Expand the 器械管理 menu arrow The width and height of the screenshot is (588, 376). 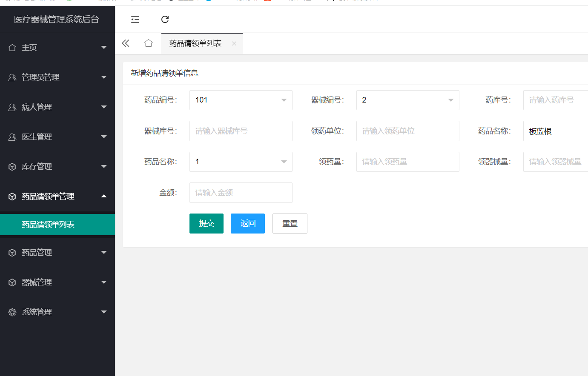[x=104, y=282]
